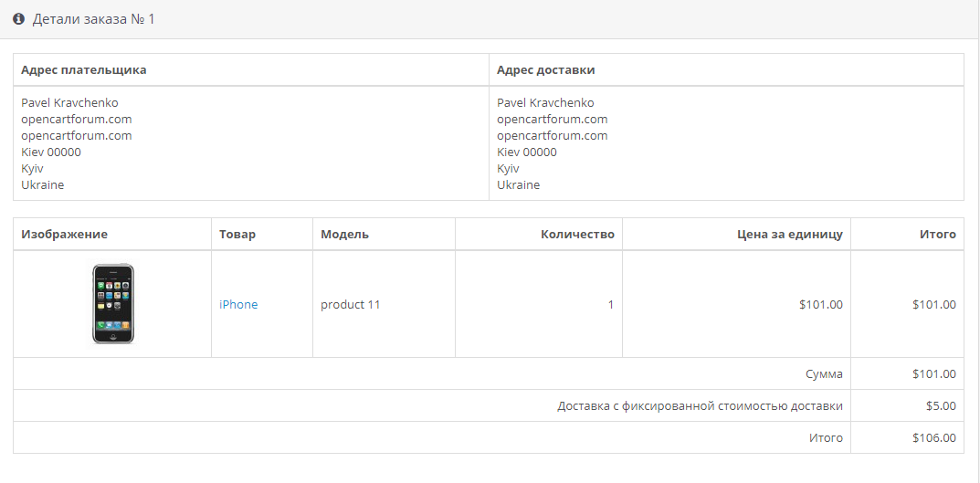Select the fixed-rate shipping label 'Доставка с фиксированной…'
This screenshot has height=483, width=980.
coord(700,406)
